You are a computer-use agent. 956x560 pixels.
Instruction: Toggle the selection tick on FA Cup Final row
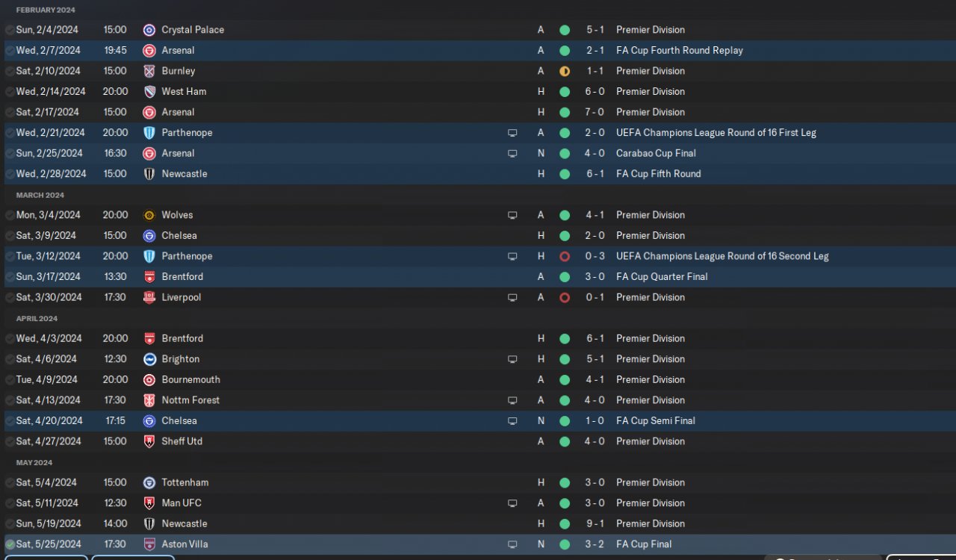10,544
